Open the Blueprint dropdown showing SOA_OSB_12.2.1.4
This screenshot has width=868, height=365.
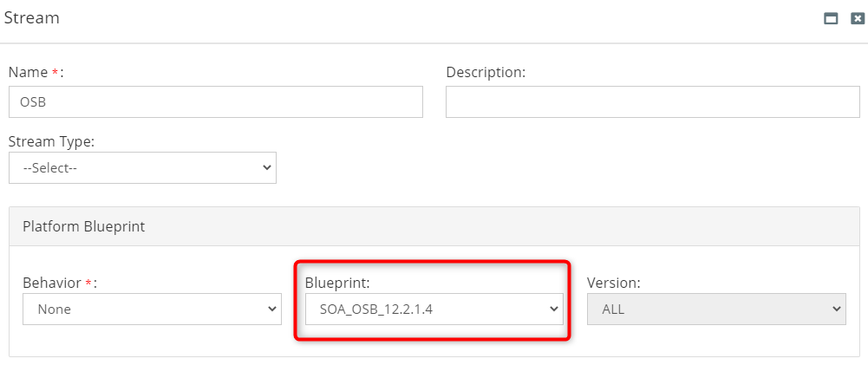[x=434, y=309]
